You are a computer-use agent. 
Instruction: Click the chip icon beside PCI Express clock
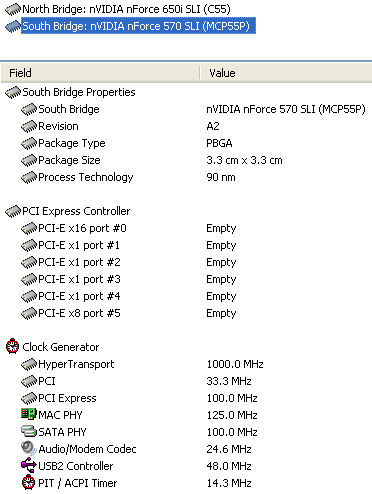pos(29,398)
